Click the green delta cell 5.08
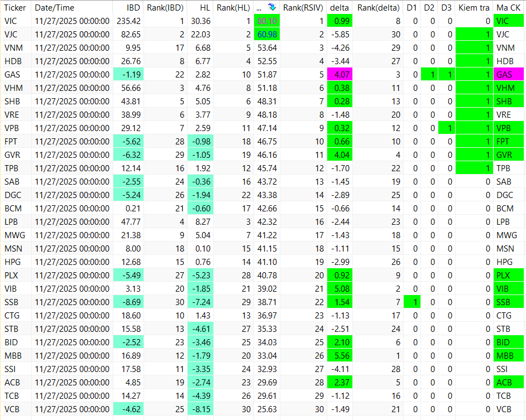 coord(340,288)
